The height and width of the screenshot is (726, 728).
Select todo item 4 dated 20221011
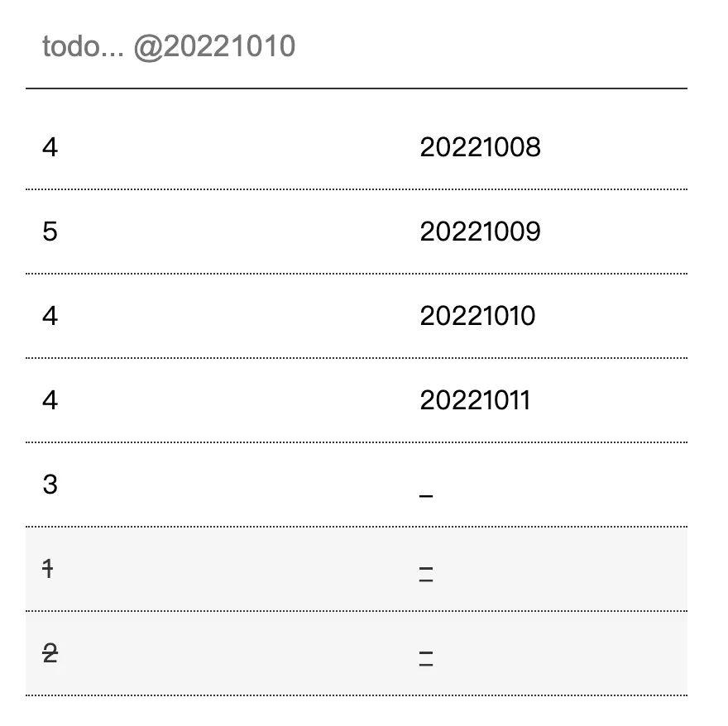(50, 400)
